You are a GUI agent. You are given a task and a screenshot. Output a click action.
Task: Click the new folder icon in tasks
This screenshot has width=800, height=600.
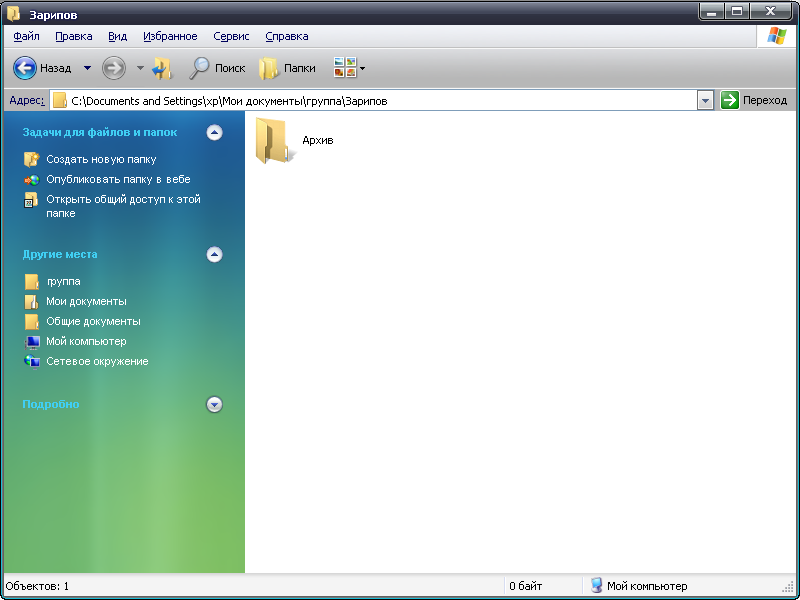pyautogui.click(x=32, y=159)
